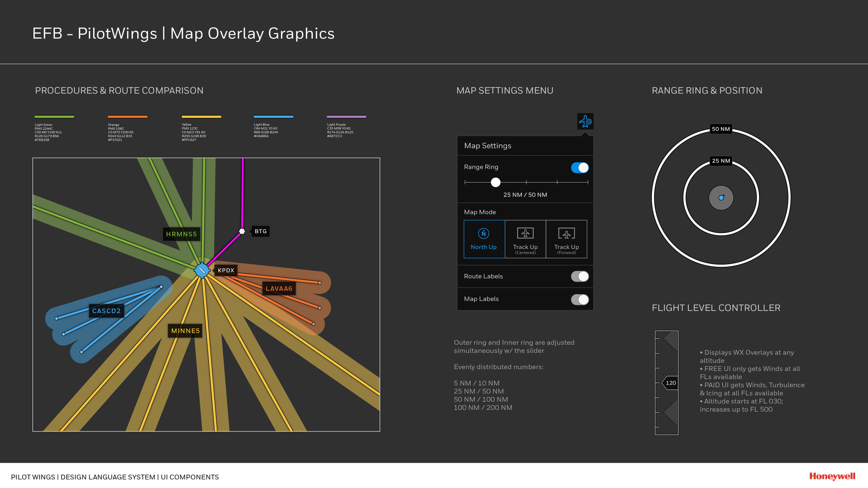
Task: Disable the Range Ring toggle
Action: tap(579, 168)
